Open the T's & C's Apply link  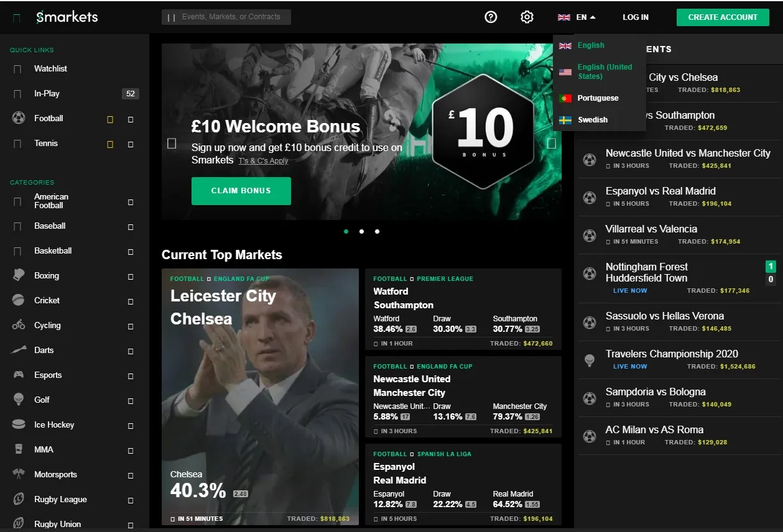[x=263, y=161]
